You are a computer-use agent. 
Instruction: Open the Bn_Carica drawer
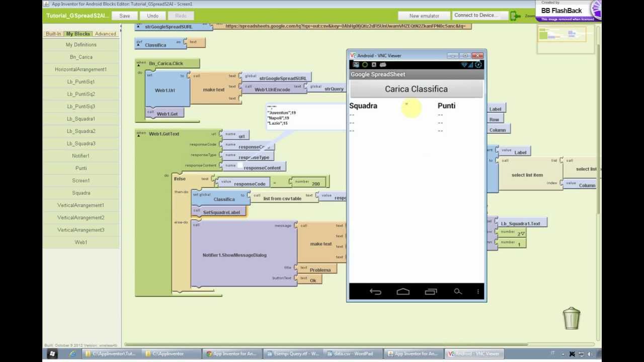coord(81,57)
